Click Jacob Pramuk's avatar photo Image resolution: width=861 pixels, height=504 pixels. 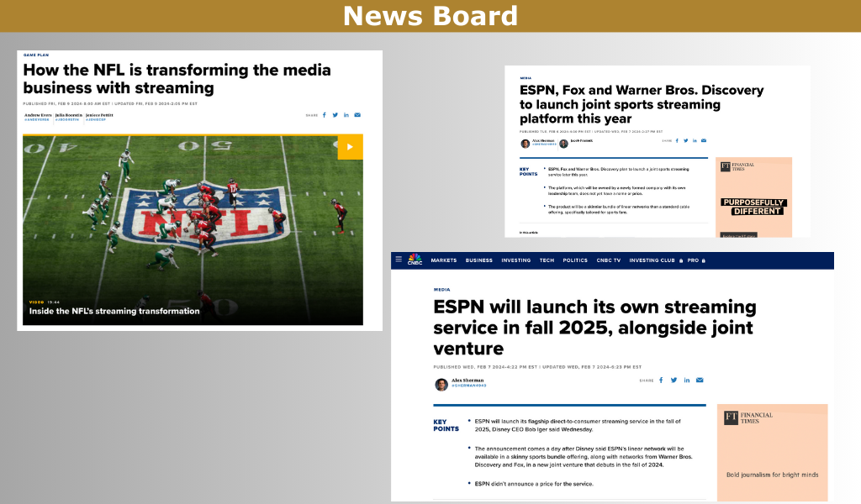tap(563, 144)
